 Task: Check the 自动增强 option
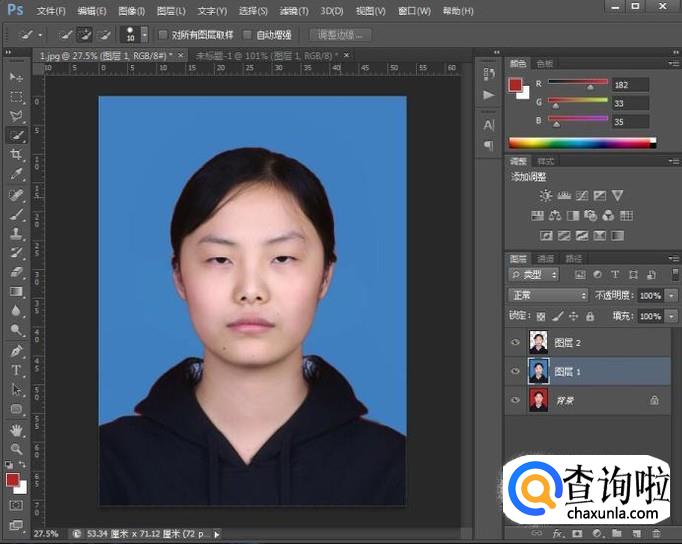(x=247, y=34)
